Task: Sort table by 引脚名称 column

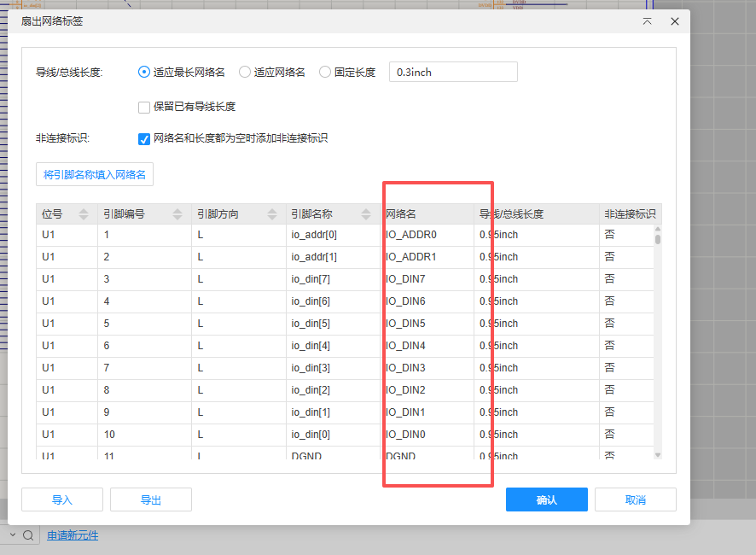Action: (365, 214)
